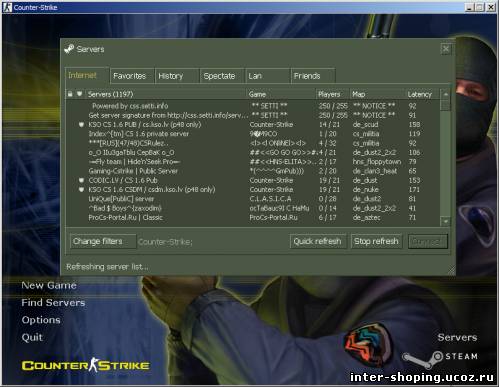This screenshot has height=387, width=499.
Task: Select CODIC.LV / CS 1.6 Pub server
Action: click(x=253, y=180)
